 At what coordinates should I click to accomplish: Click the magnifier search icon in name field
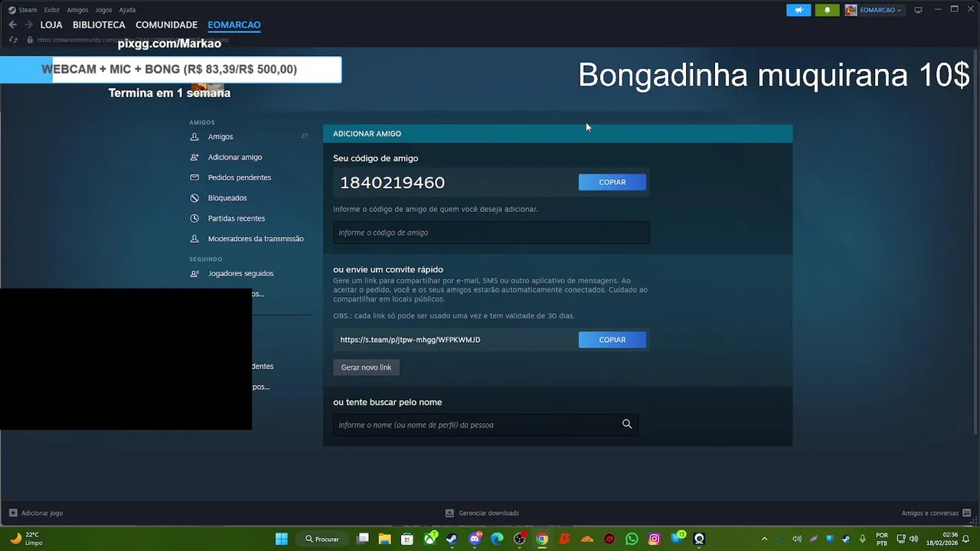pyautogui.click(x=627, y=424)
